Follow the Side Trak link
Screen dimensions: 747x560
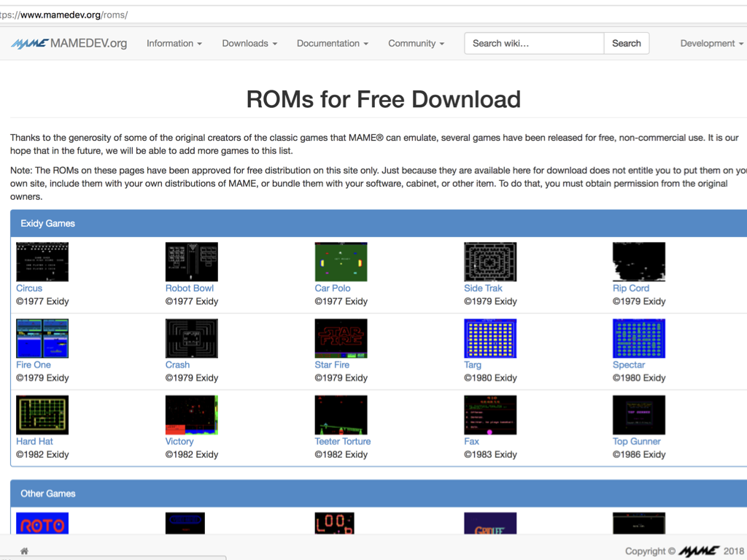coord(483,288)
